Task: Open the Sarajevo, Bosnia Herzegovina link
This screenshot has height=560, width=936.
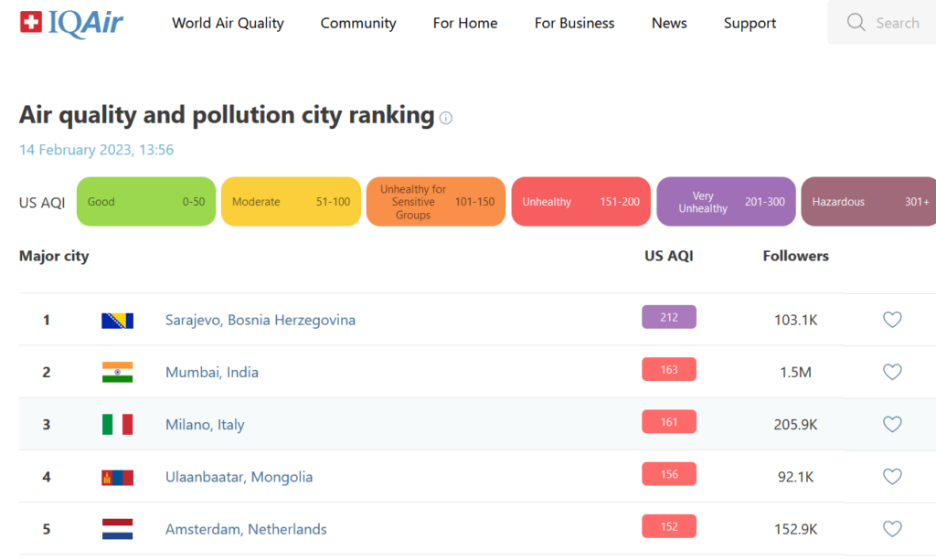Action: pyautogui.click(x=261, y=320)
